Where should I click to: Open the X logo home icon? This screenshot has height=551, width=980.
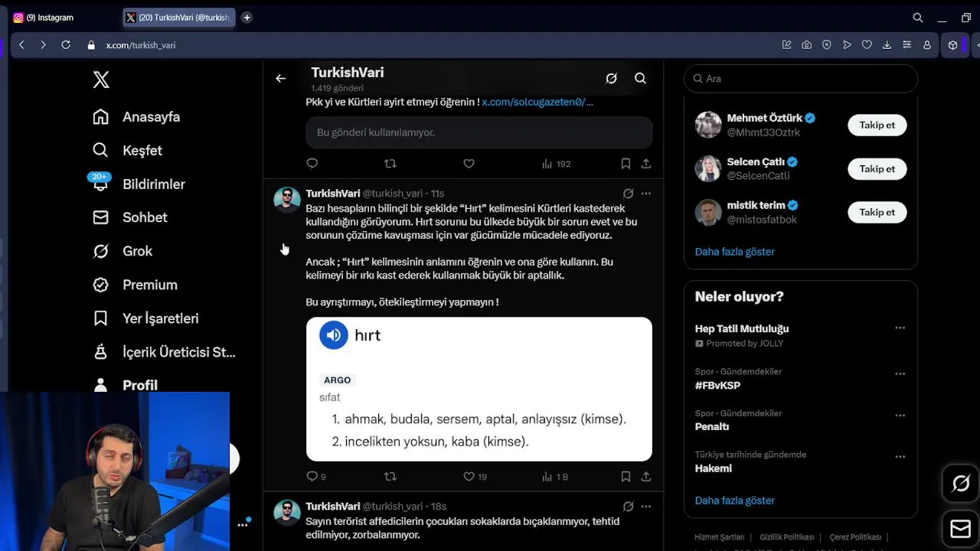click(101, 80)
